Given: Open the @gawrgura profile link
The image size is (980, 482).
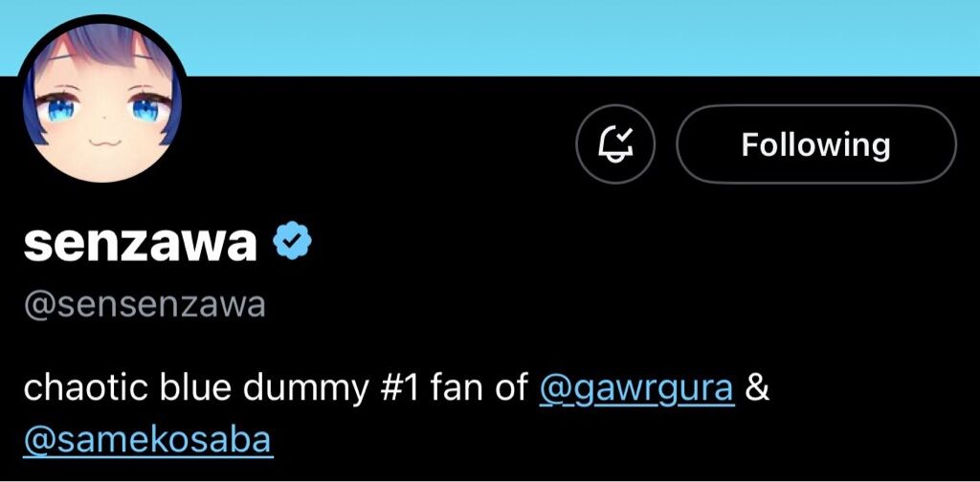Looking at the screenshot, I should 636,388.
